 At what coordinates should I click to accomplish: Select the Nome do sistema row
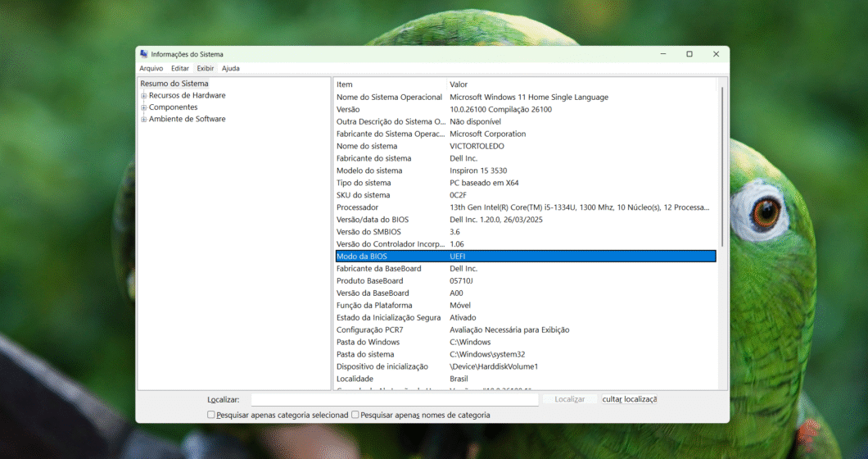point(526,146)
